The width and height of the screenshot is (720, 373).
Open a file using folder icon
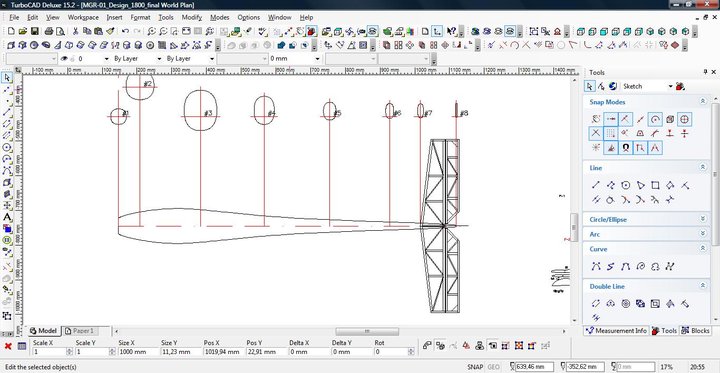click(23, 31)
